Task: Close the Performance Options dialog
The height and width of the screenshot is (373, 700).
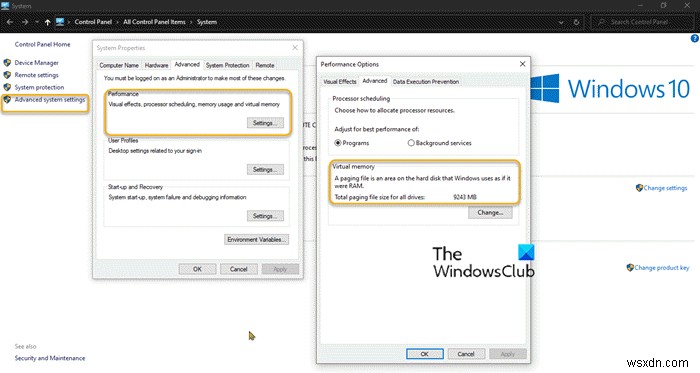Action: point(522,64)
